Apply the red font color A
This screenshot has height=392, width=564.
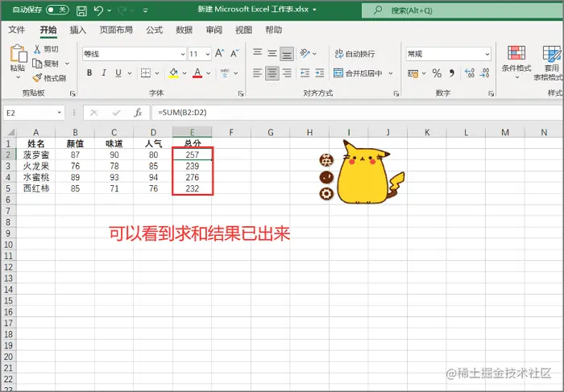pyautogui.click(x=197, y=73)
